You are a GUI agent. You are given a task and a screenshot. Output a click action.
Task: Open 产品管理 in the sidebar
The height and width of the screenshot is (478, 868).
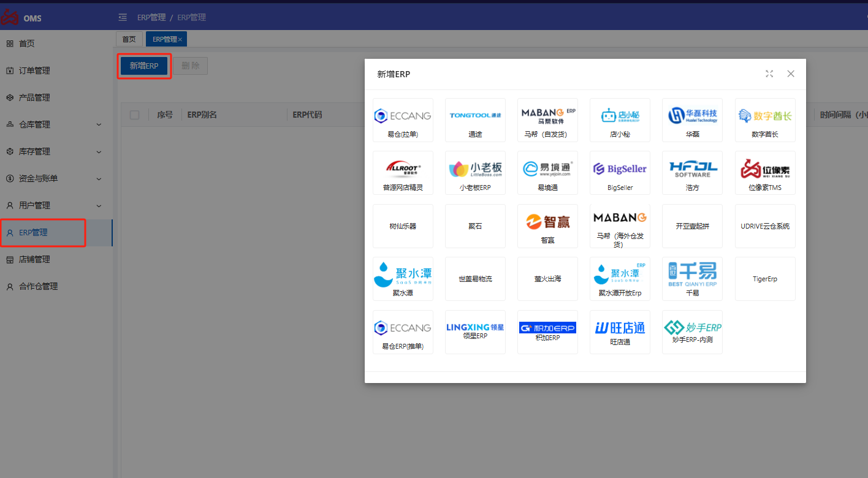56,97
